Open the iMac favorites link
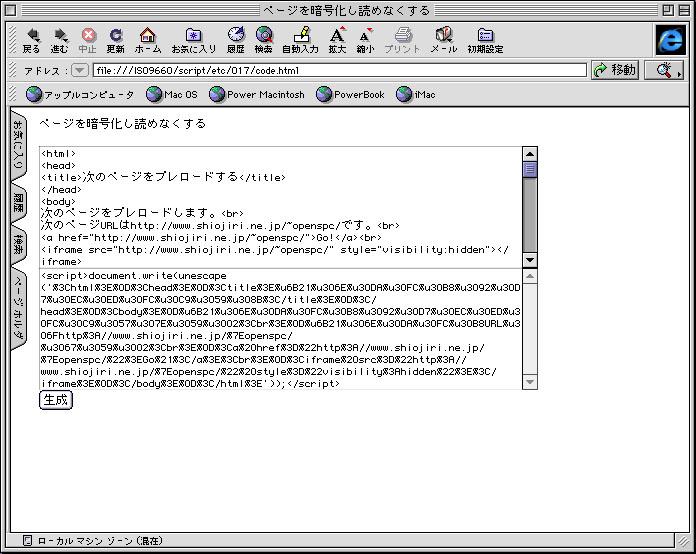The width and height of the screenshot is (696, 554). 415,95
